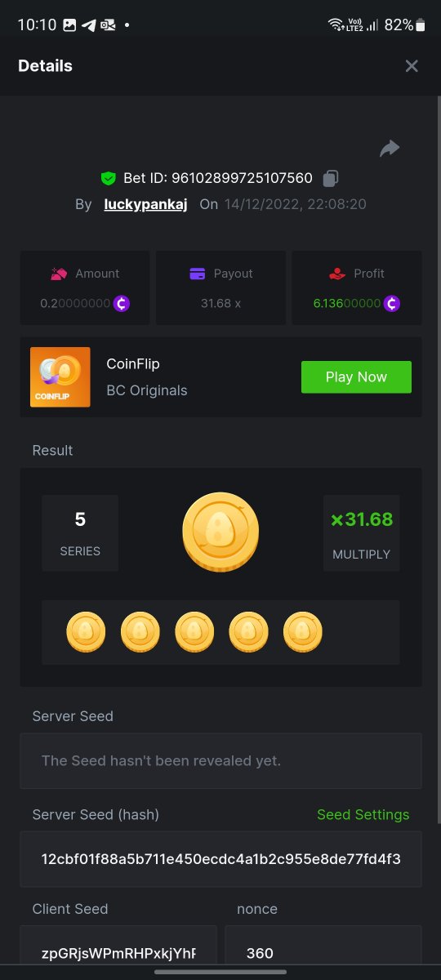The width and height of the screenshot is (441, 980).
Task: Tap the CoinFlip game thumbnail
Action: coord(60,377)
